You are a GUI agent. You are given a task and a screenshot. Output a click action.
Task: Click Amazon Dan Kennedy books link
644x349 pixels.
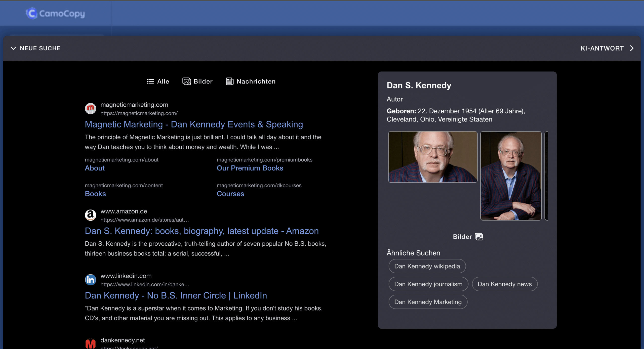tap(202, 231)
